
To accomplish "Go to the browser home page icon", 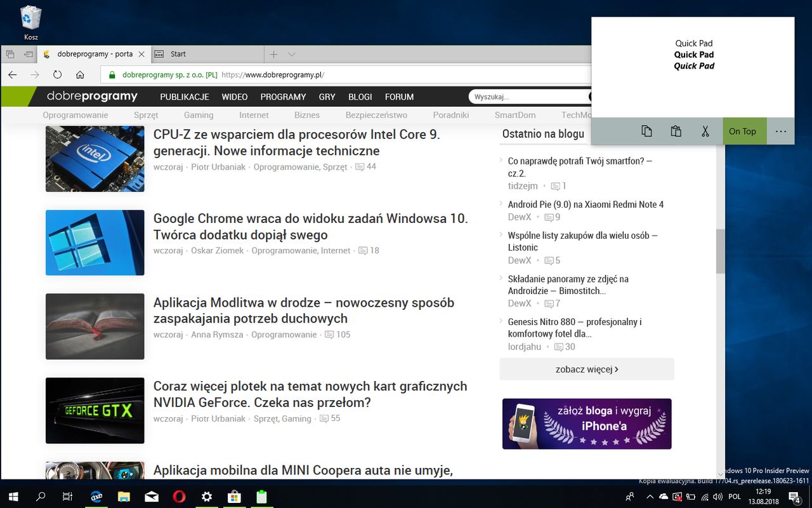I will [80, 75].
